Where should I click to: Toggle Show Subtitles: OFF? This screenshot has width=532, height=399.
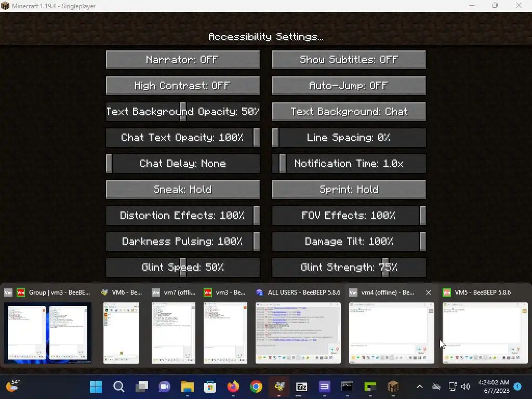349,60
